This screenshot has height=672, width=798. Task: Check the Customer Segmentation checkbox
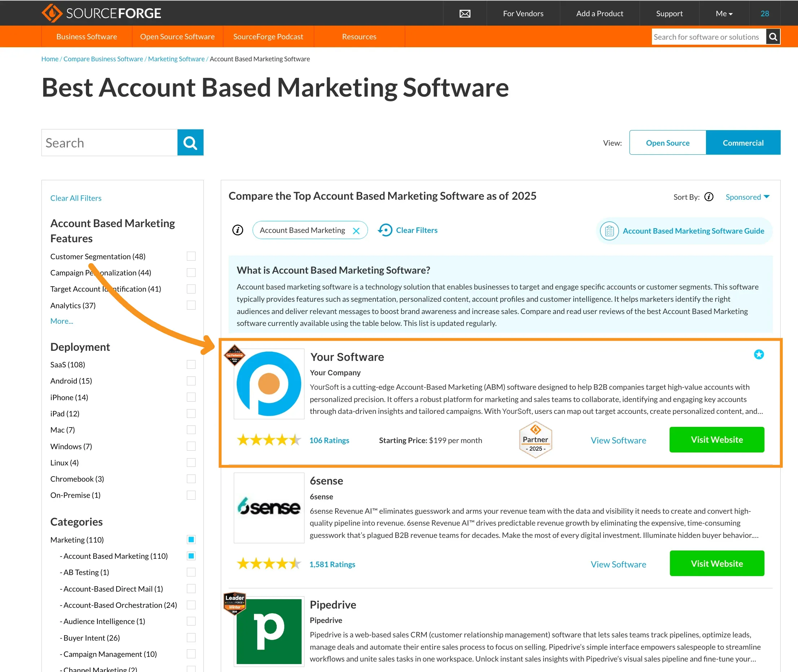[x=191, y=256]
